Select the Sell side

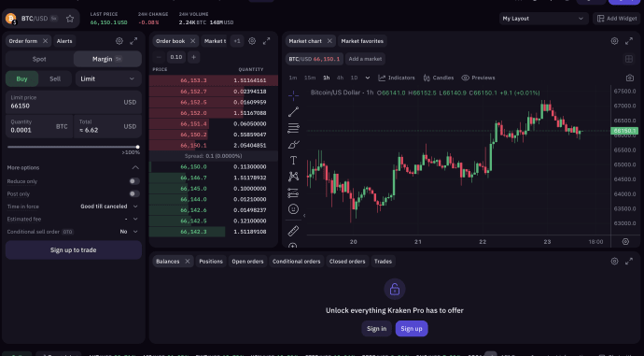pyautogui.click(x=55, y=78)
